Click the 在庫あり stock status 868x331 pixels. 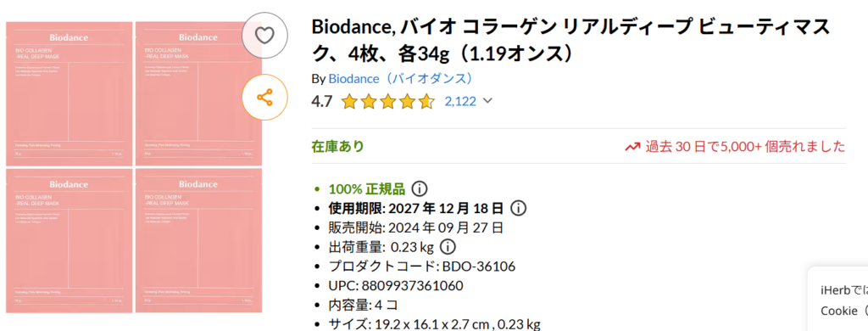pos(337,146)
